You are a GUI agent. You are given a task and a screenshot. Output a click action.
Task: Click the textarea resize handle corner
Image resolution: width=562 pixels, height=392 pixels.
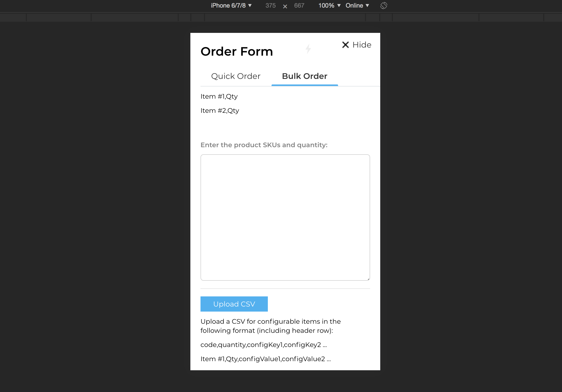[x=368, y=279]
